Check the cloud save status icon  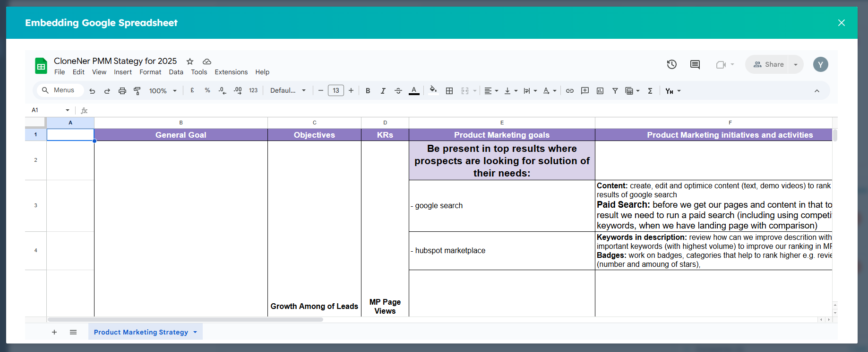click(207, 62)
